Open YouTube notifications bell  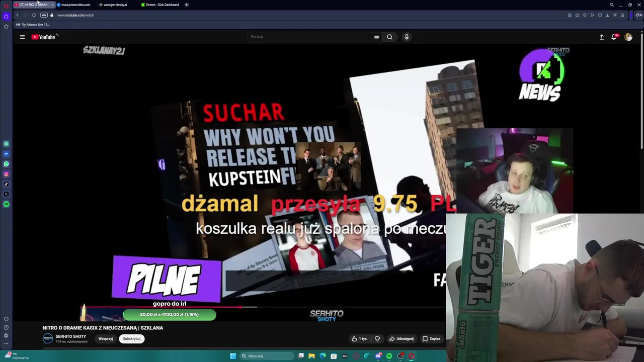tap(614, 37)
